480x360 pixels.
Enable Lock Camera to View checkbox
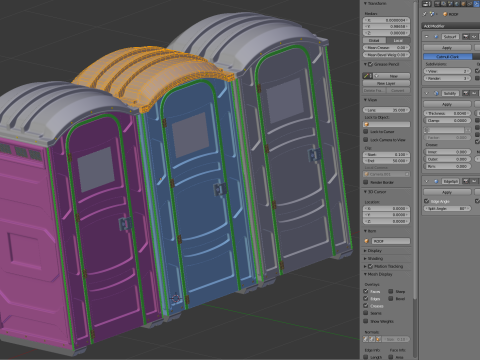(366, 140)
